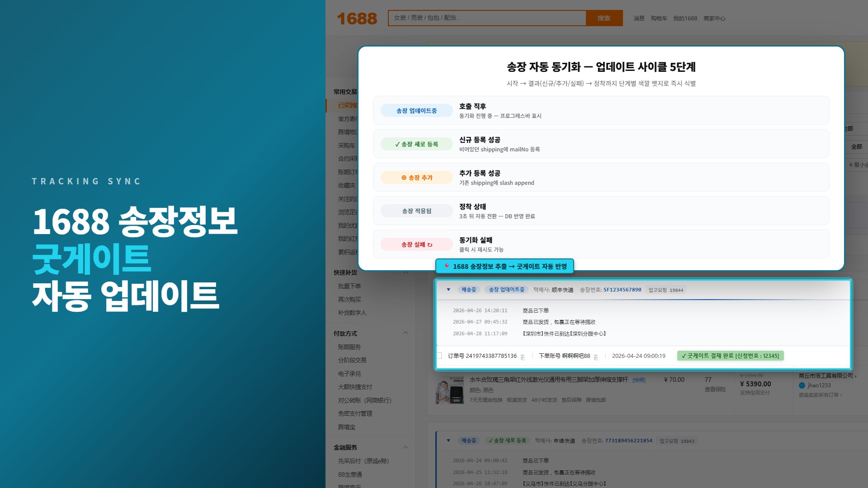Open the tripod product thumbnail image

pyautogui.click(x=450, y=390)
